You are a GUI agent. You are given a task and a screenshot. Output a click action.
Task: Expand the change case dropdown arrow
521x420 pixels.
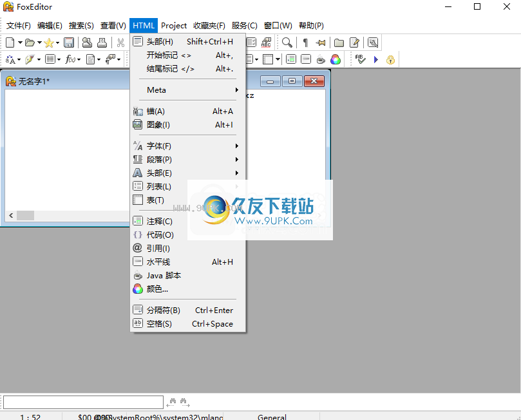click(19, 60)
